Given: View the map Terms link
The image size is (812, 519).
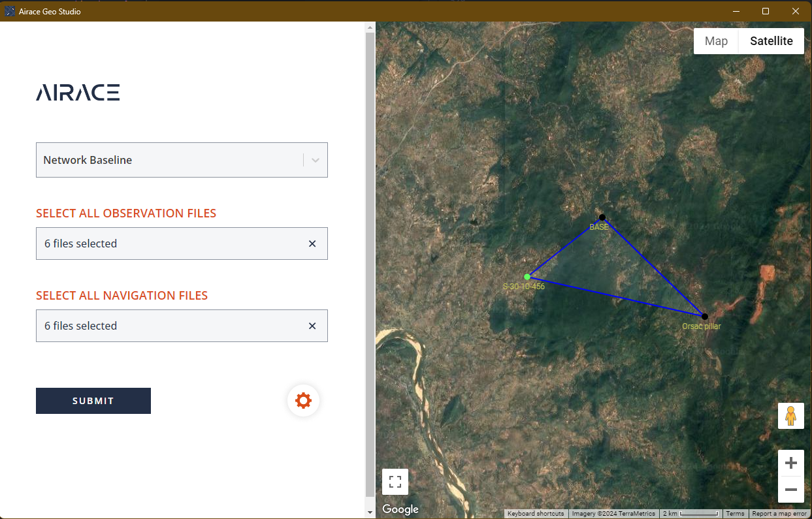Looking at the screenshot, I should pyautogui.click(x=735, y=514).
